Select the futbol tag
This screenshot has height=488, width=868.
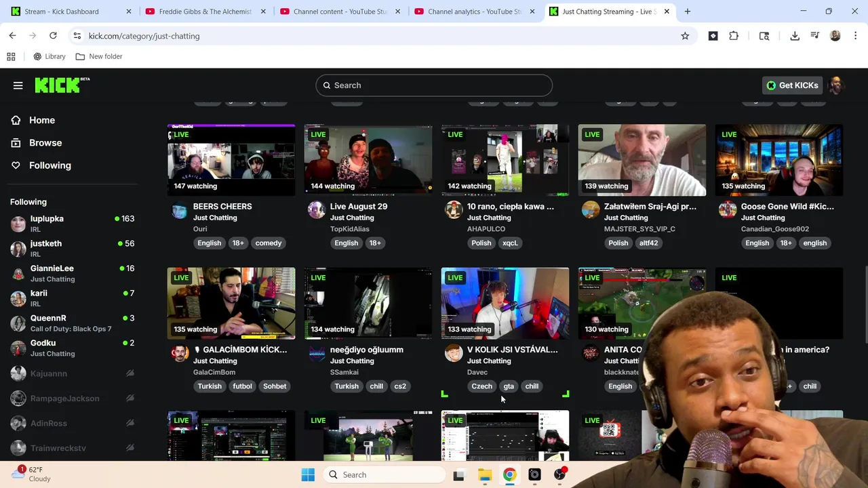[242, 386]
